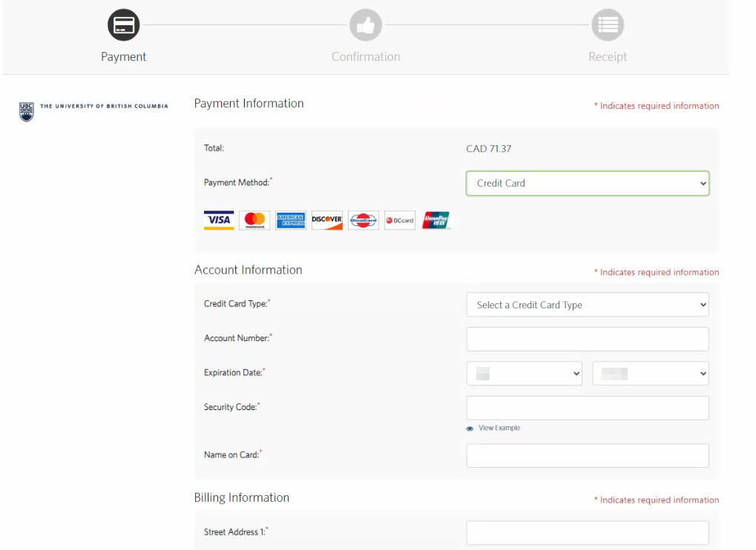Click the BCcard logo
Image resolution: width=756 pixels, height=550 pixels.
tap(400, 220)
